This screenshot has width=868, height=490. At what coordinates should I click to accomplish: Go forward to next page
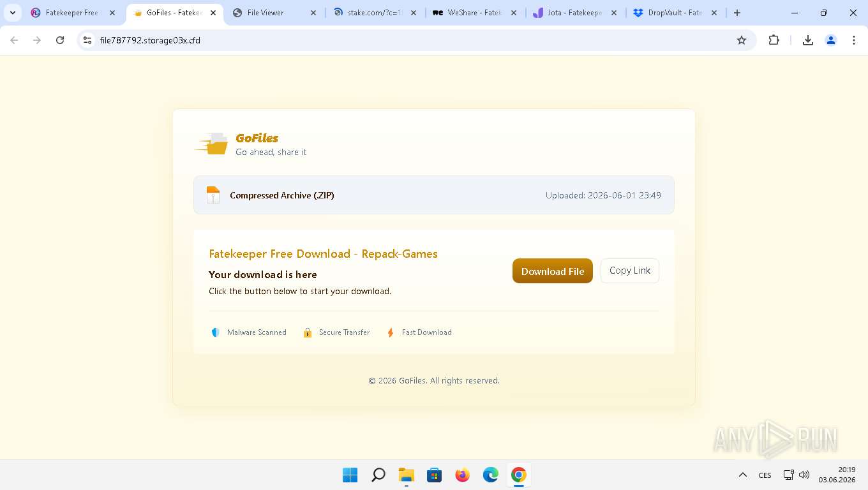pos(37,40)
